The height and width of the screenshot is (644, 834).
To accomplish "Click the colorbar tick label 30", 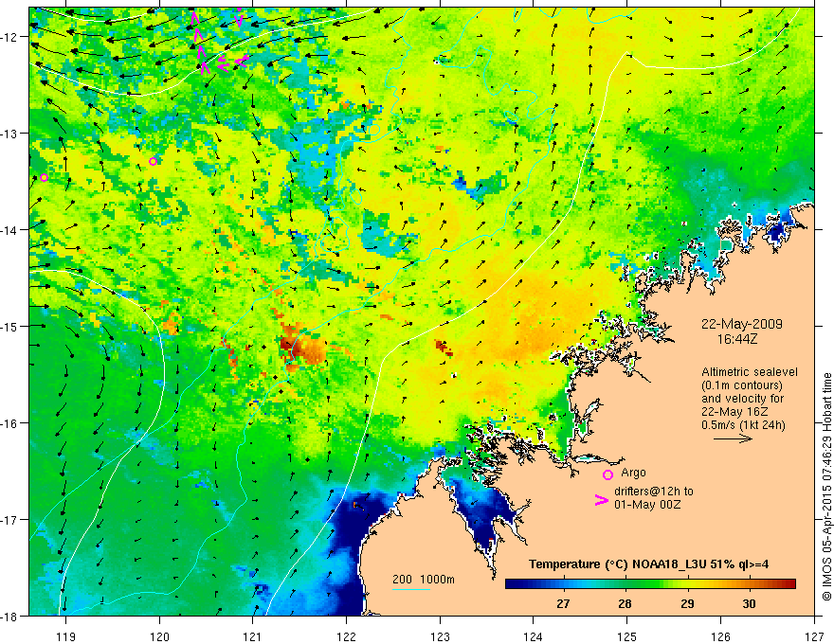I will 749,603.
